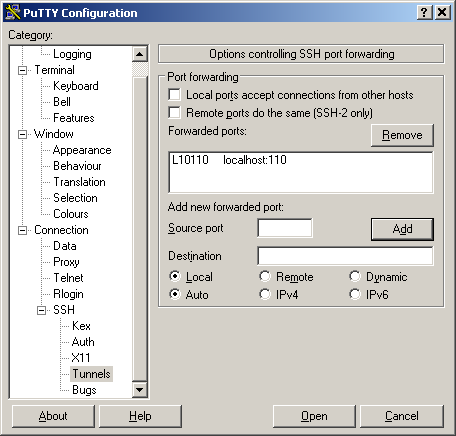Enable local ports accept connections from other hosts
This screenshot has height=436, width=456.
174,95
